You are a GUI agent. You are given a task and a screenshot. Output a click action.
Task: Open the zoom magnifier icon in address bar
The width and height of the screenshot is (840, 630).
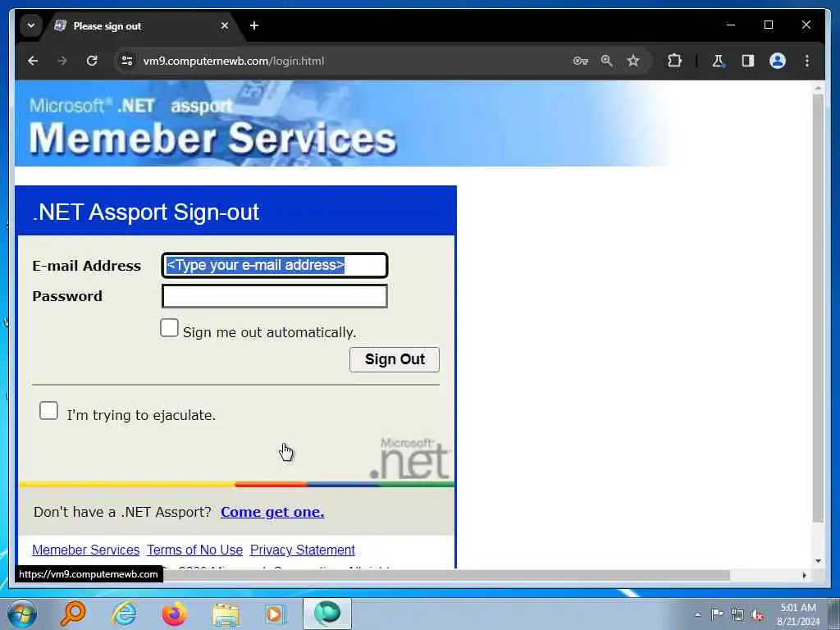coord(606,61)
